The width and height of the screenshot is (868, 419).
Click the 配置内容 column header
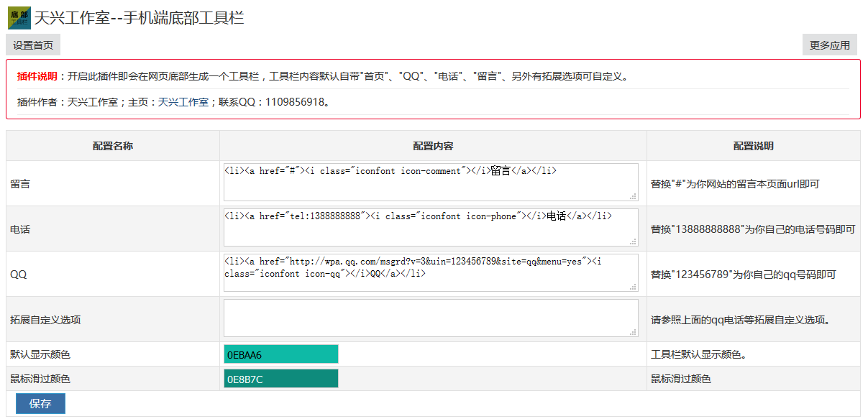[433, 146]
